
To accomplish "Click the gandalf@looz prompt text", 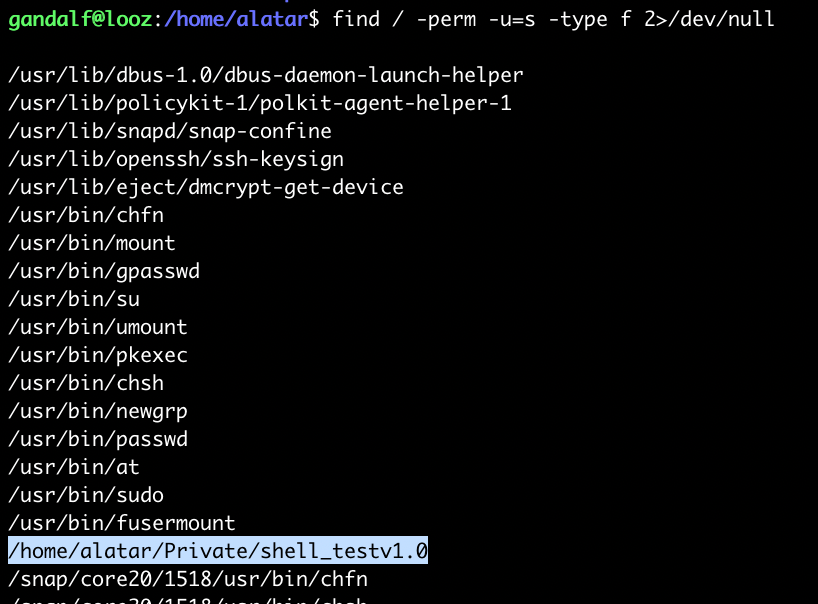I will [81, 20].
